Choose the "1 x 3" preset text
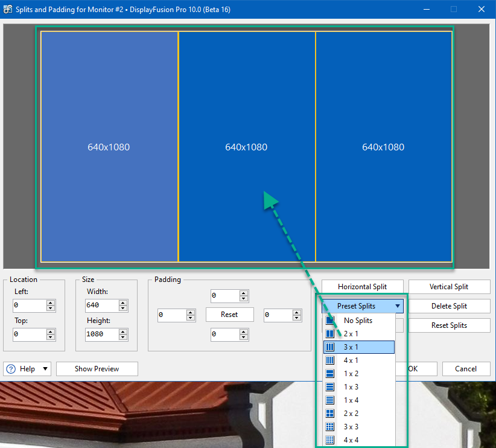Screen dimensions: 496x448 (x=351, y=387)
